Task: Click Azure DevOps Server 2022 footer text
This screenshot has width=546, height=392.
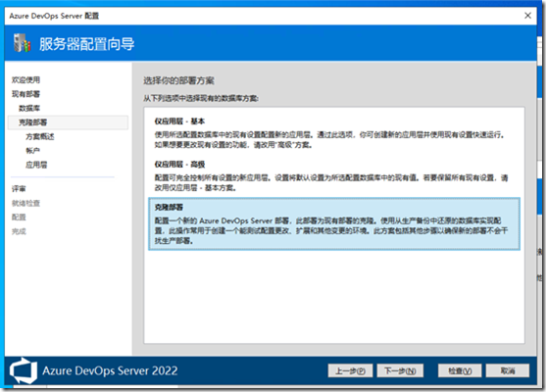Action: tap(110, 370)
